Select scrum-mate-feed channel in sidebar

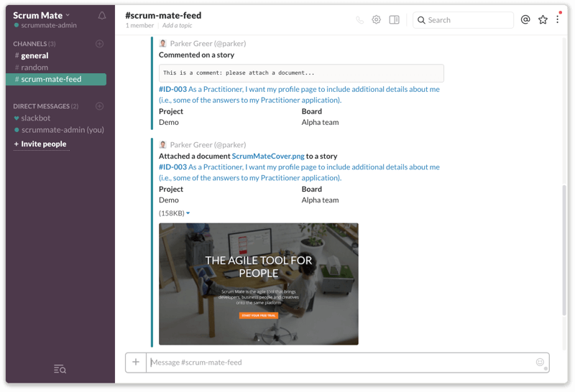tap(56, 79)
